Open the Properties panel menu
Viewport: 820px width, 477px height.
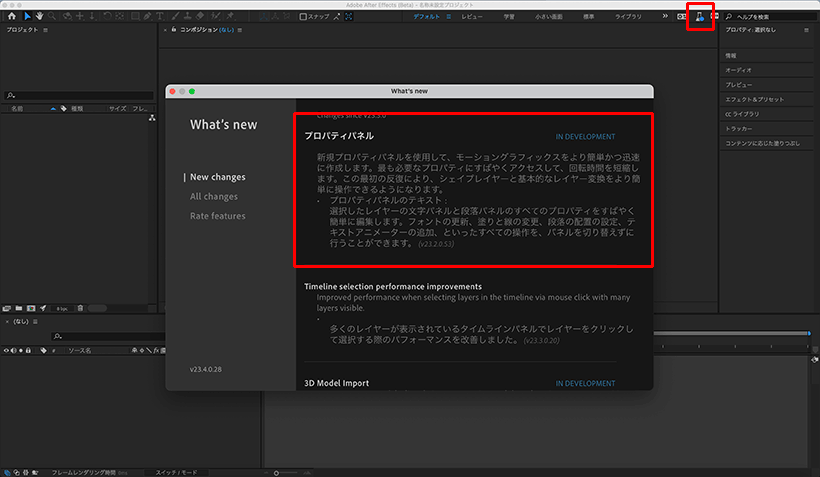[x=806, y=30]
